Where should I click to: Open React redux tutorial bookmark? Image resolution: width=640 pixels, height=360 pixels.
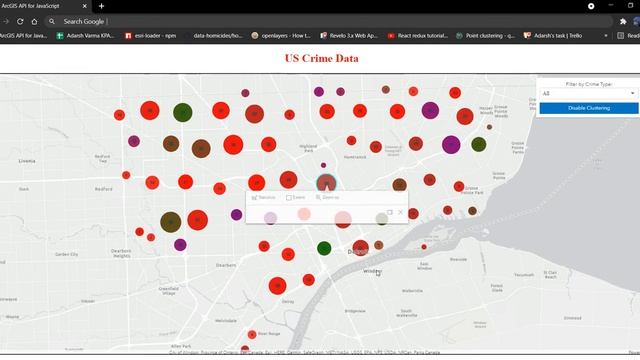(418, 36)
